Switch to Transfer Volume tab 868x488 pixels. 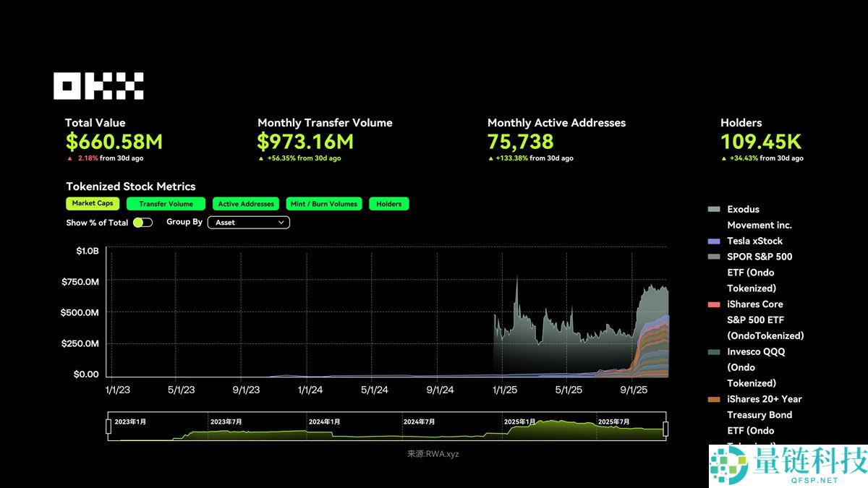coord(166,204)
